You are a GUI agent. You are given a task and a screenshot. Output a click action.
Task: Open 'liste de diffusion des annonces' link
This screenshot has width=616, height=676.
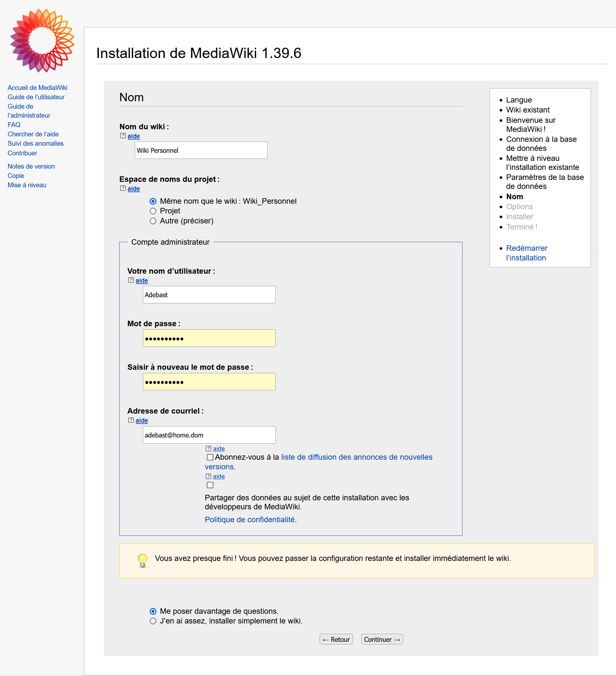(357, 457)
